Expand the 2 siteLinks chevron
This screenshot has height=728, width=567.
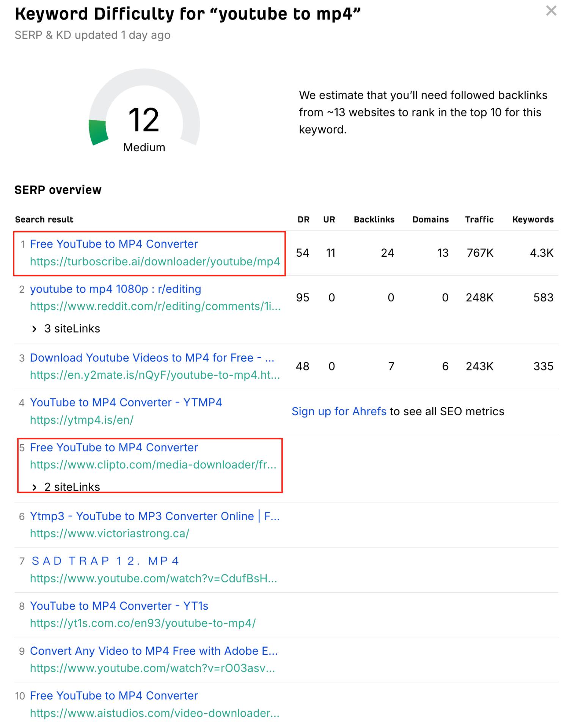[x=35, y=487]
